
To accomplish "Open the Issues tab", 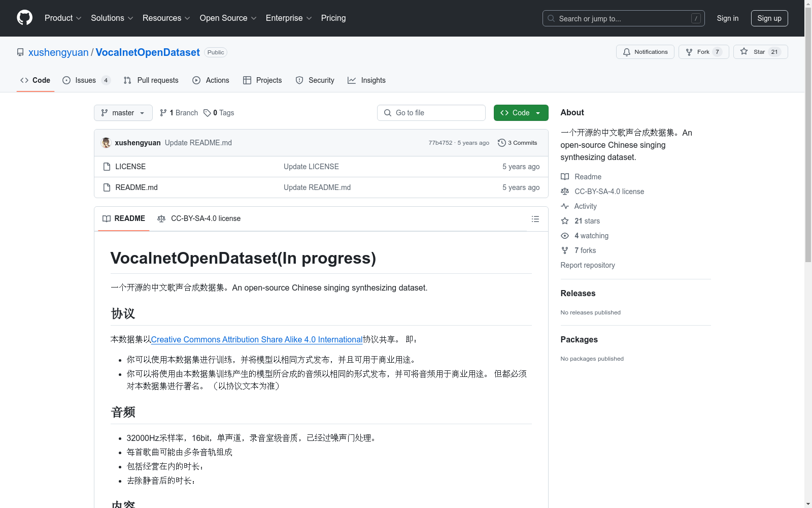I will point(86,80).
